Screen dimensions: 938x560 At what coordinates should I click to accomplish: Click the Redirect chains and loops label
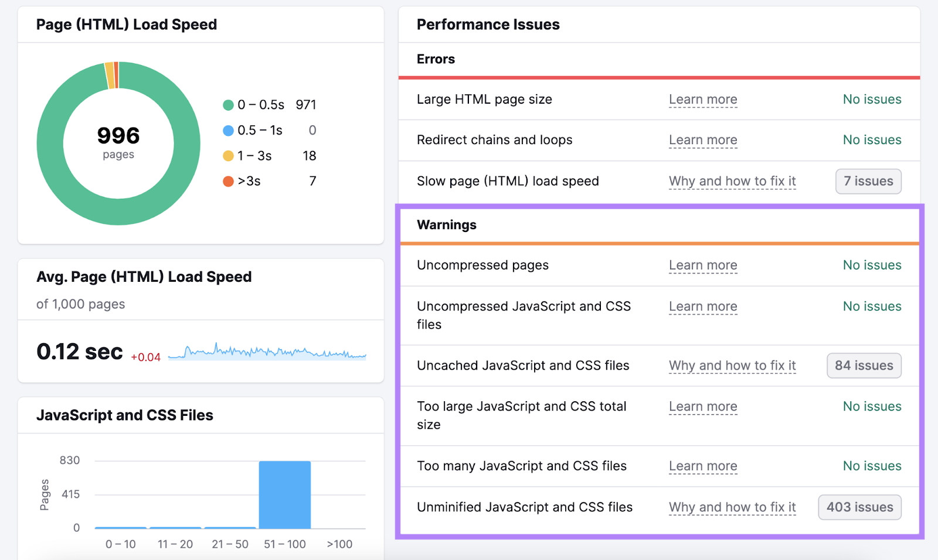[495, 140]
